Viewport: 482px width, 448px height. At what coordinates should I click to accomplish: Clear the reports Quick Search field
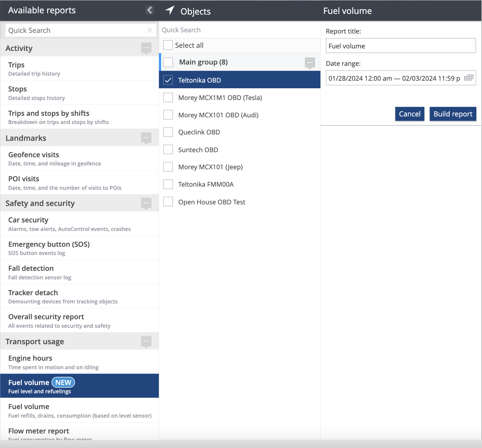150,30
